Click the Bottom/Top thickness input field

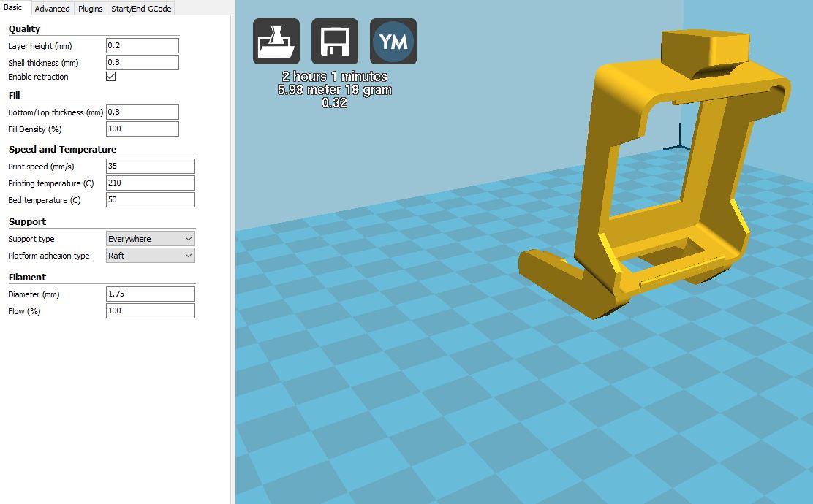pos(143,112)
